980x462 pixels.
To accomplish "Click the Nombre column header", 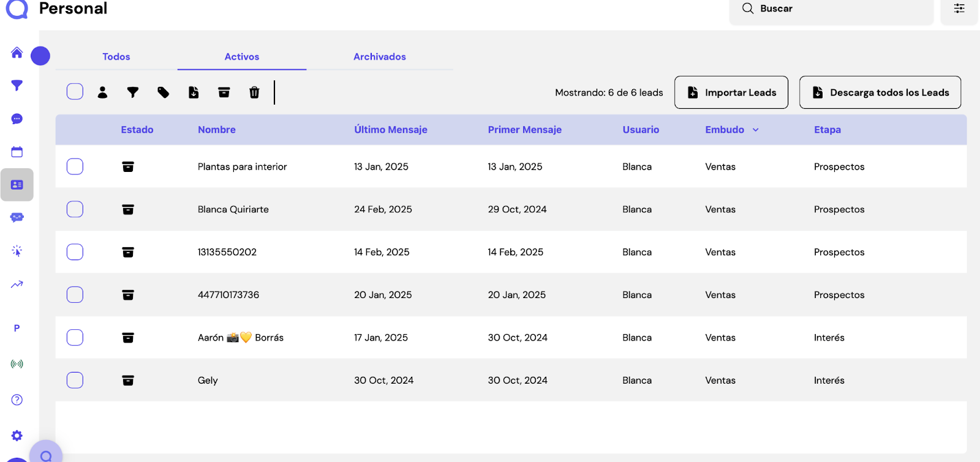I will click(x=217, y=130).
